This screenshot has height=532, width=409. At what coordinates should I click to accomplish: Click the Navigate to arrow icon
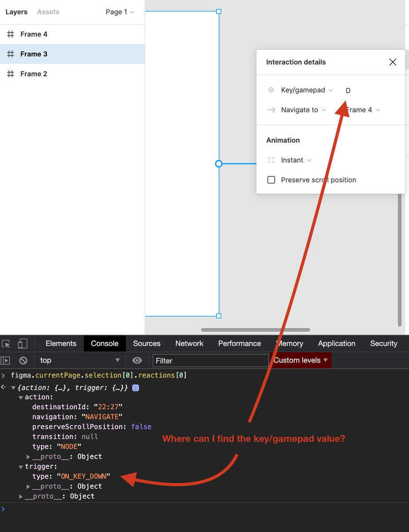pyautogui.click(x=271, y=110)
